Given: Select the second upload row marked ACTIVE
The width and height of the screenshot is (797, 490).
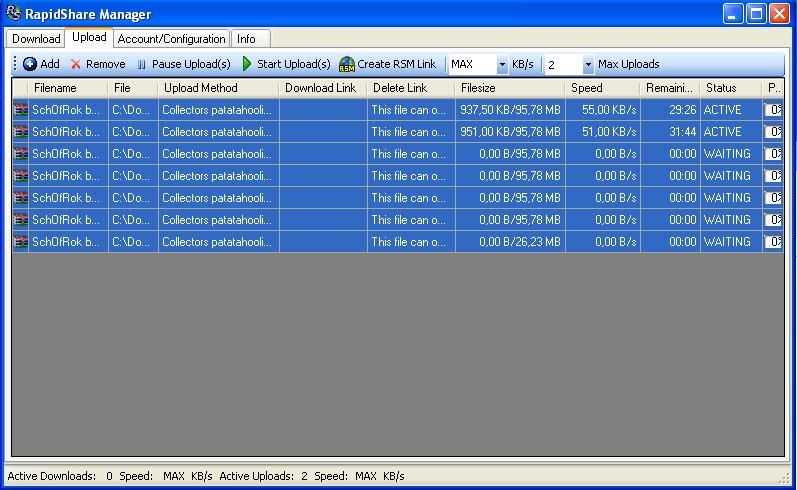Looking at the screenshot, I should pos(400,132).
